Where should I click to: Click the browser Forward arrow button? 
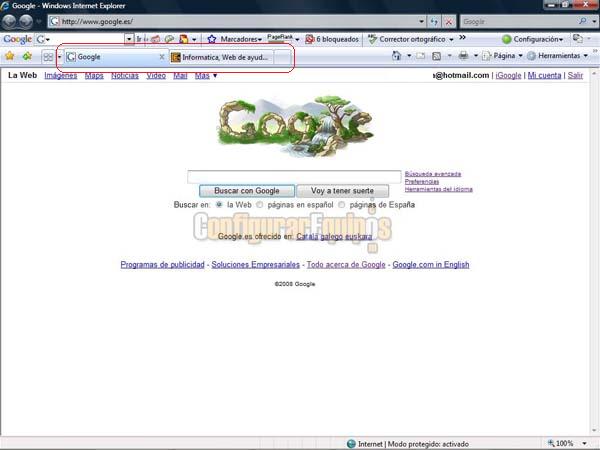26,21
